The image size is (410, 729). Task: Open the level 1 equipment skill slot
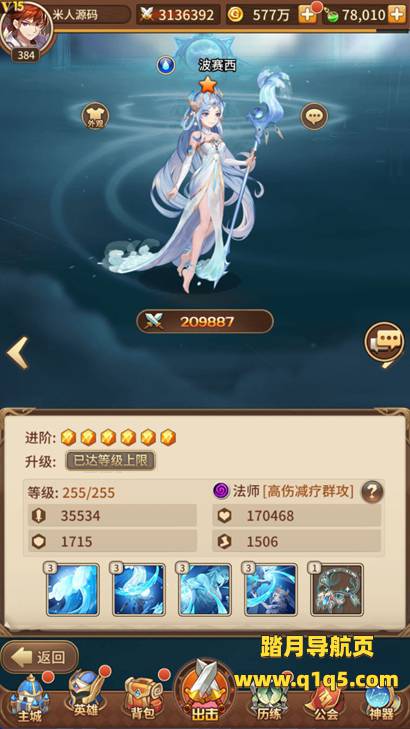(337, 590)
